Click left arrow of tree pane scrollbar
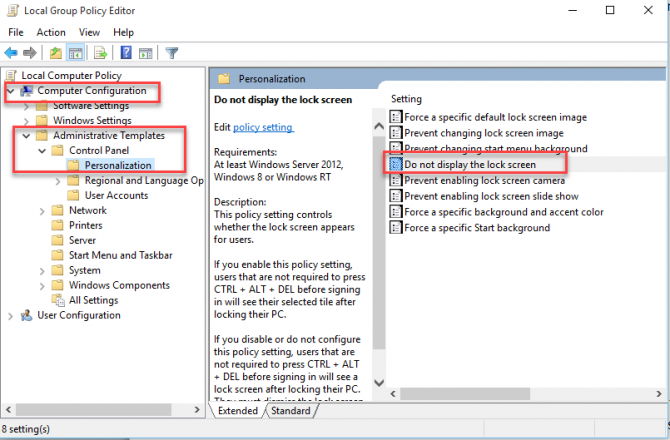The width and height of the screenshot is (670, 440). point(8,409)
